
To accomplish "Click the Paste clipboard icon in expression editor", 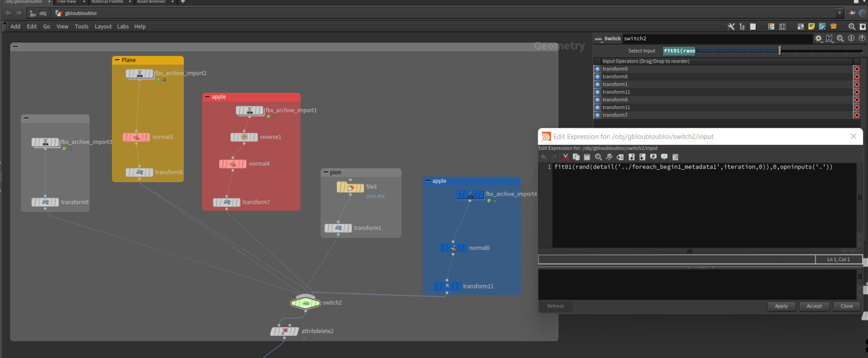I will click(587, 157).
